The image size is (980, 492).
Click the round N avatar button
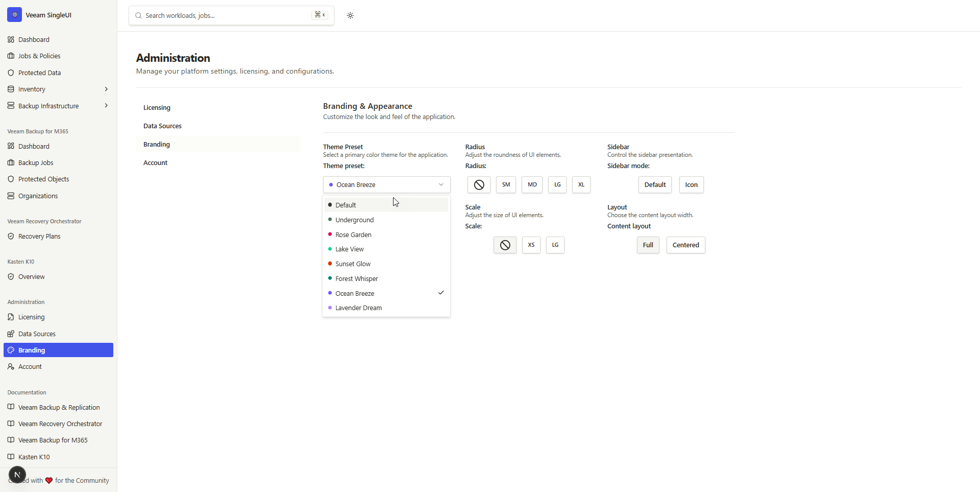pos(17,475)
